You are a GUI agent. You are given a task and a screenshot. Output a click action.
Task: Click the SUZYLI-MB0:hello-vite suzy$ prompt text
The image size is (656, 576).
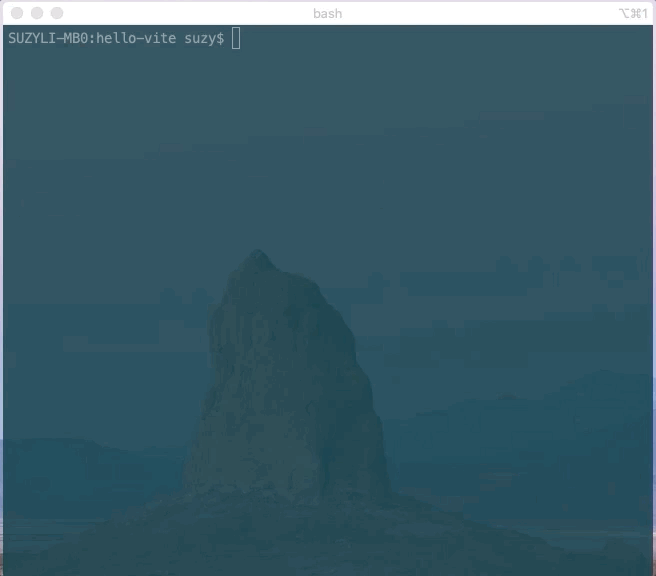(116, 38)
